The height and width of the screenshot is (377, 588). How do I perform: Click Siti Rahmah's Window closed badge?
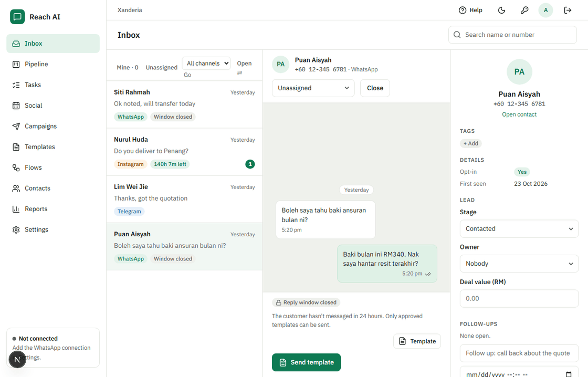[173, 117]
